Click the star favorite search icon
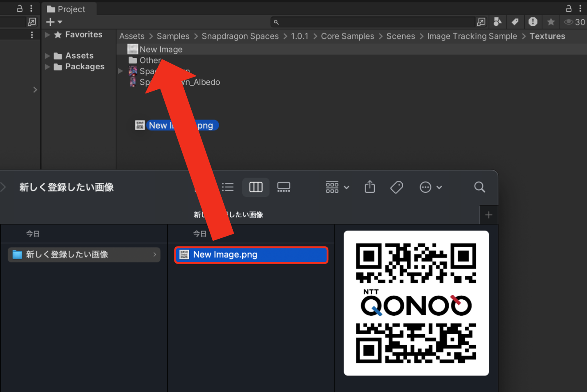 click(551, 22)
